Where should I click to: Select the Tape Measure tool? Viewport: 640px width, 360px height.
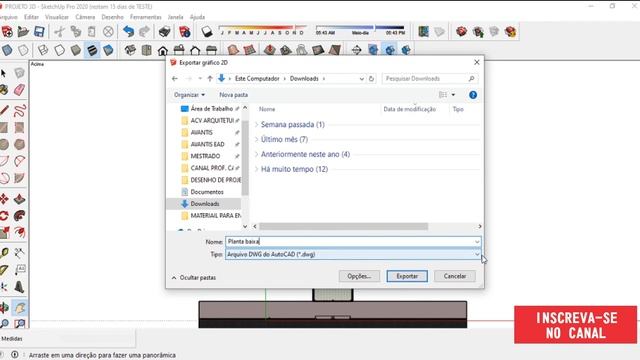click(x=4, y=253)
